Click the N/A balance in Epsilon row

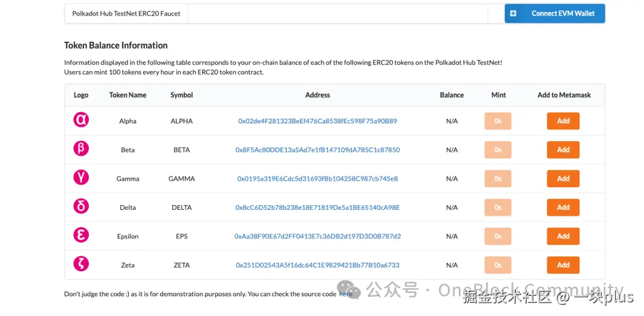(452, 236)
